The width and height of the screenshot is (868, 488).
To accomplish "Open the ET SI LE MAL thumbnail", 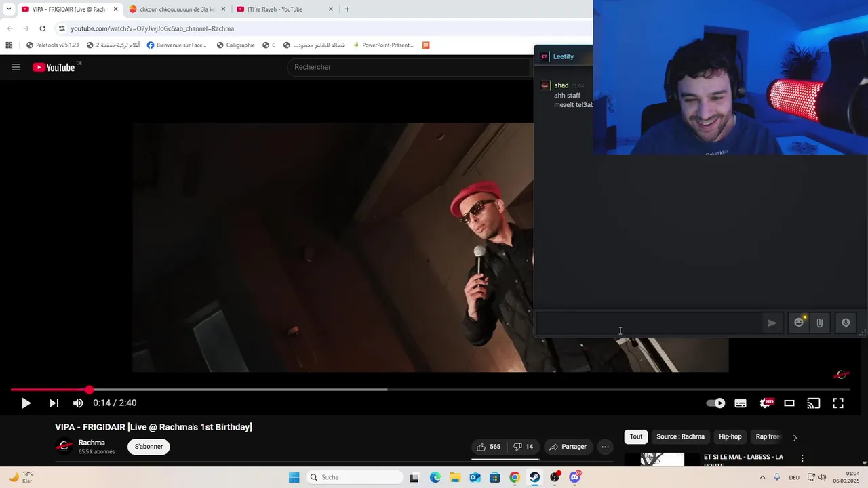I will point(662,460).
